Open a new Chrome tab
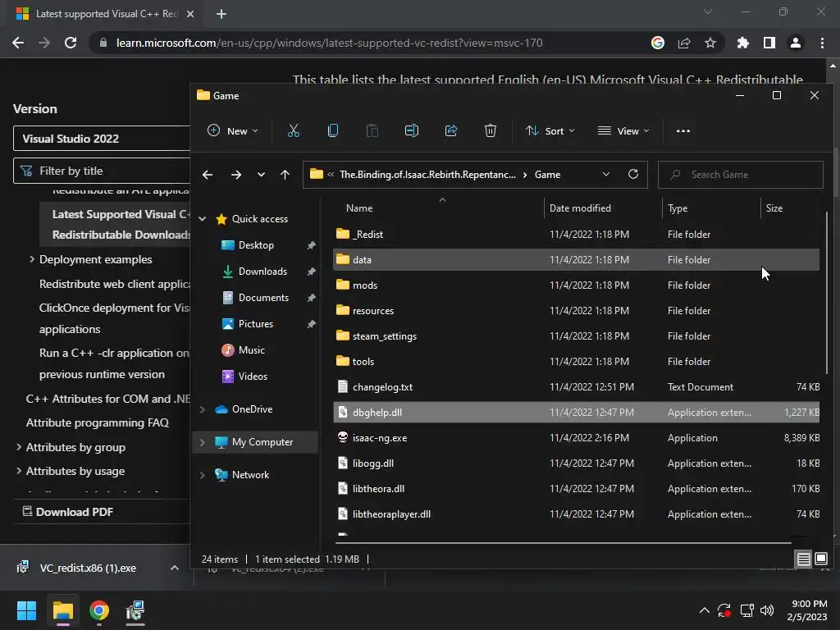This screenshot has height=630, width=840. (x=221, y=14)
